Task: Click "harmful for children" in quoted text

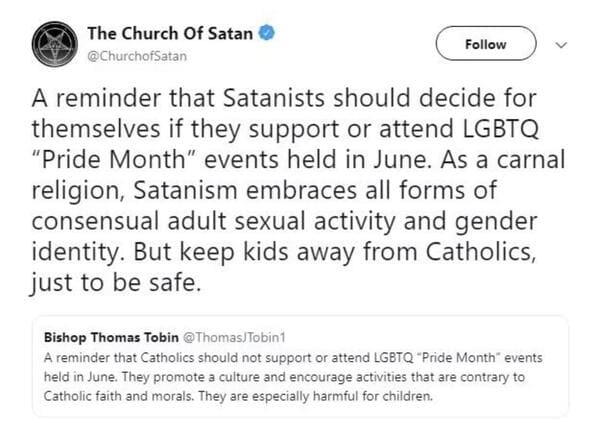Action: pyautogui.click(x=373, y=396)
